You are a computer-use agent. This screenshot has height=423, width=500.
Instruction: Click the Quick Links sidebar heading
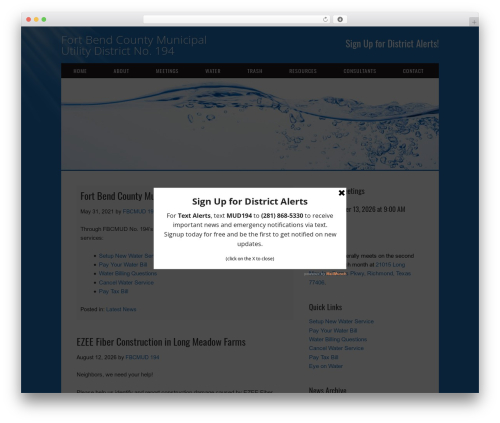click(325, 307)
